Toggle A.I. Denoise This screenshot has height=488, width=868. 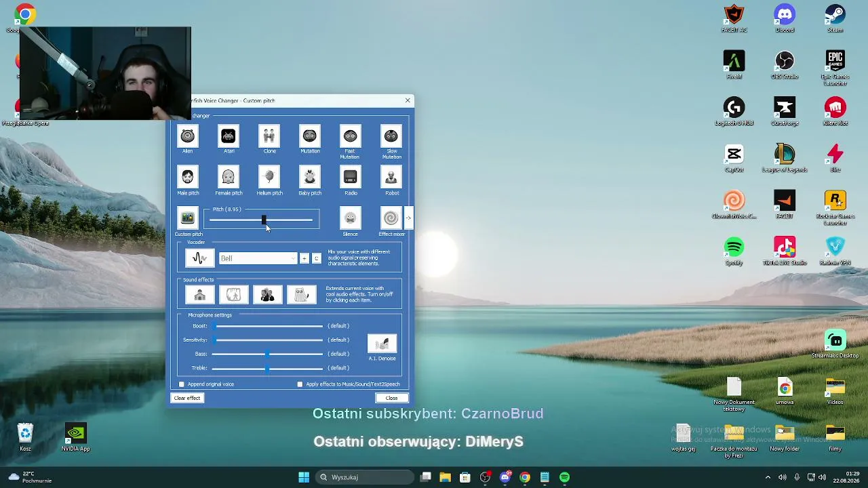pos(382,344)
